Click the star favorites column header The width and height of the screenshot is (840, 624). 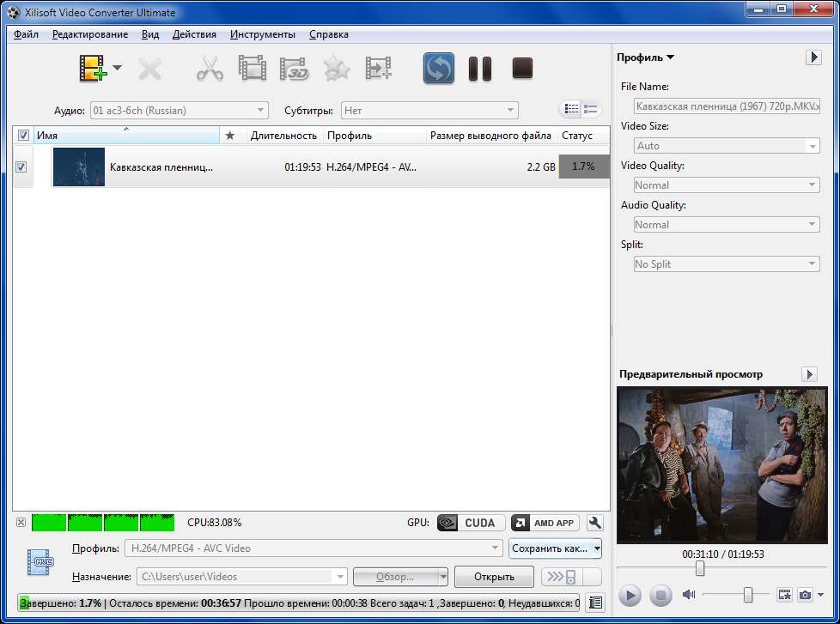coord(230,136)
